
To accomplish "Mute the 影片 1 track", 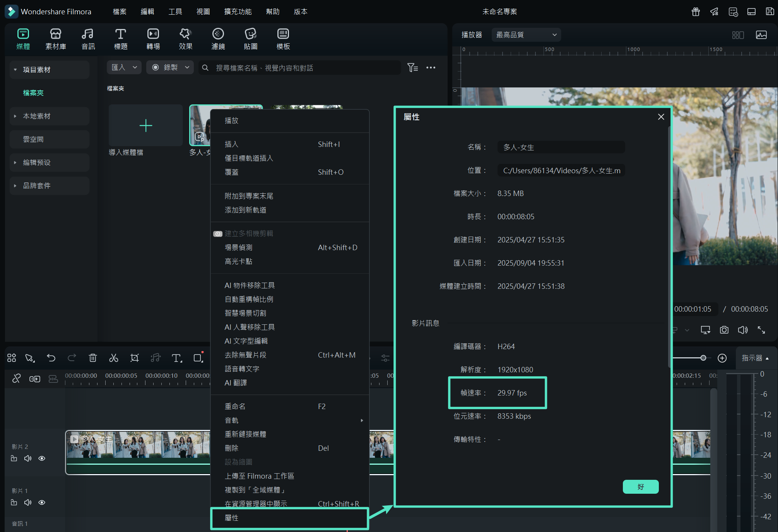I will tap(27, 502).
